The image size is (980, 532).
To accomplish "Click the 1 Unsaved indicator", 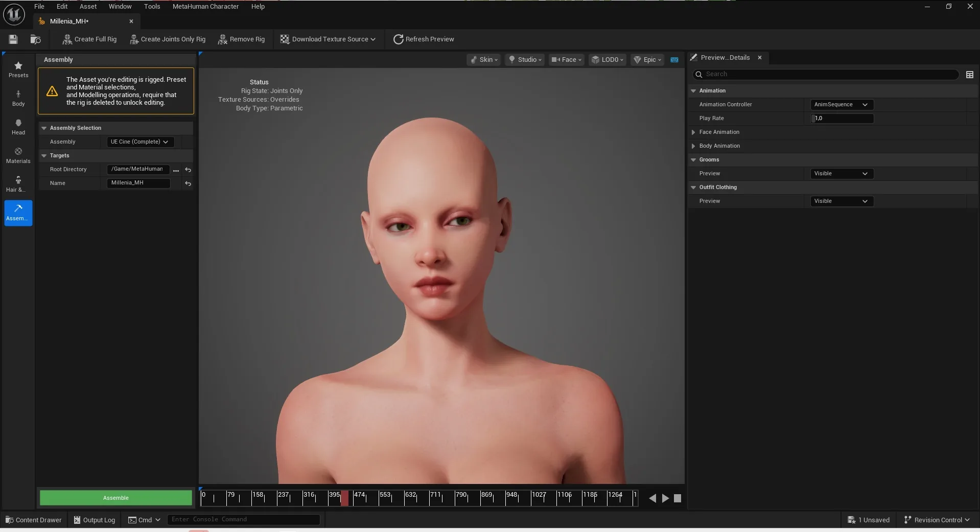I will pos(869,520).
